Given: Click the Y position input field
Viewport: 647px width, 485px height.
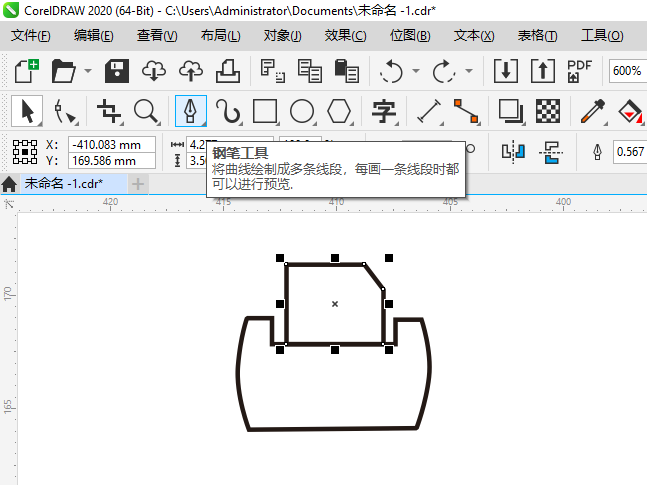Looking at the screenshot, I should (112, 161).
